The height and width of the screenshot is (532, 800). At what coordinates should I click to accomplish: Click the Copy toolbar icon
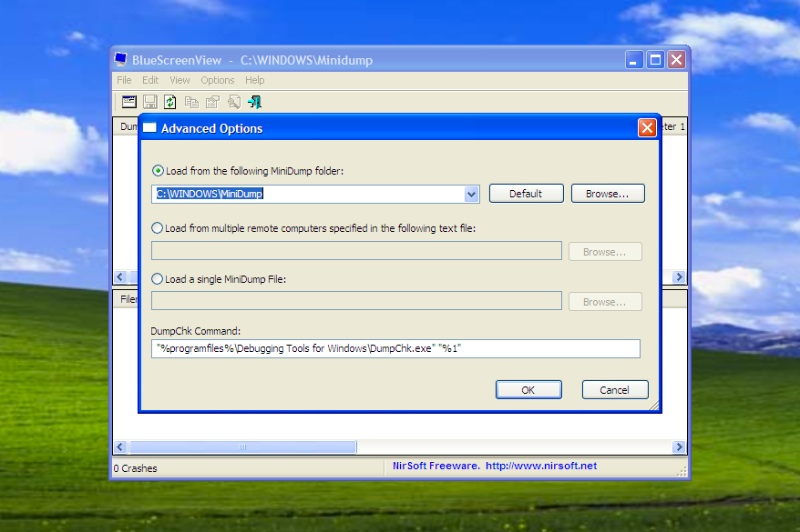(191, 101)
